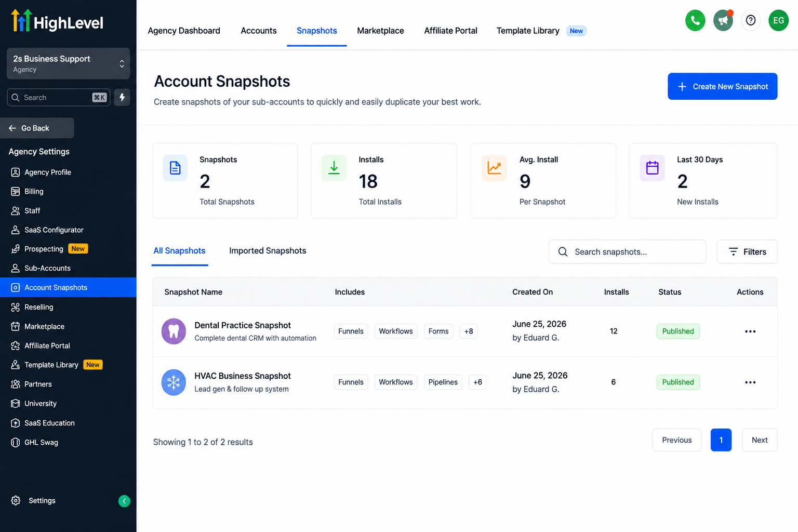Click the Snapshot Name column header
The width and height of the screenshot is (798, 532).
tap(193, 292)
